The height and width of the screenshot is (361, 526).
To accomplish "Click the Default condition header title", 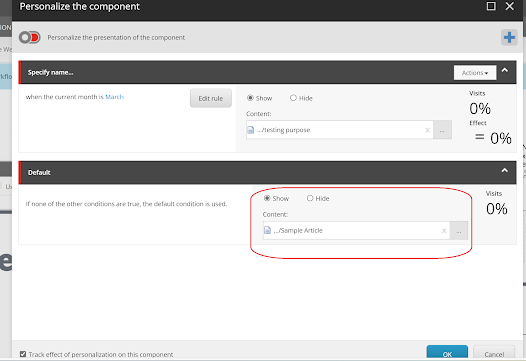I will (x=39, y=172).
